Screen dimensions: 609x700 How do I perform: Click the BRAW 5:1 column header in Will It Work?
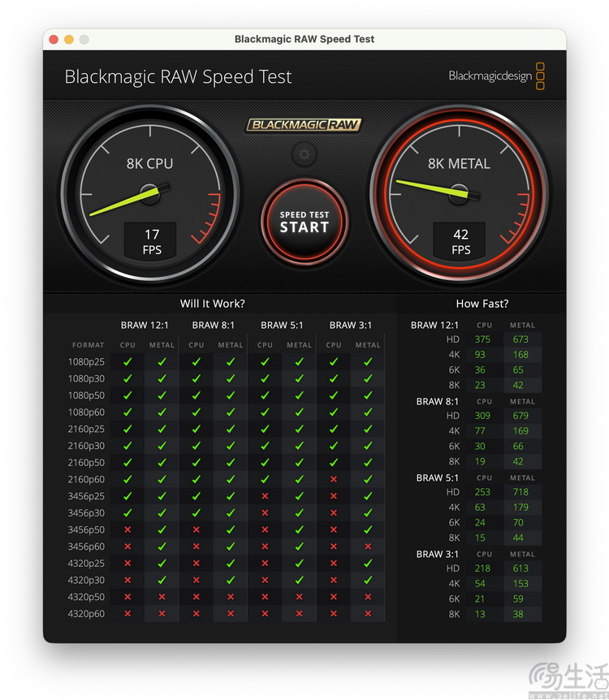(282, 326)
